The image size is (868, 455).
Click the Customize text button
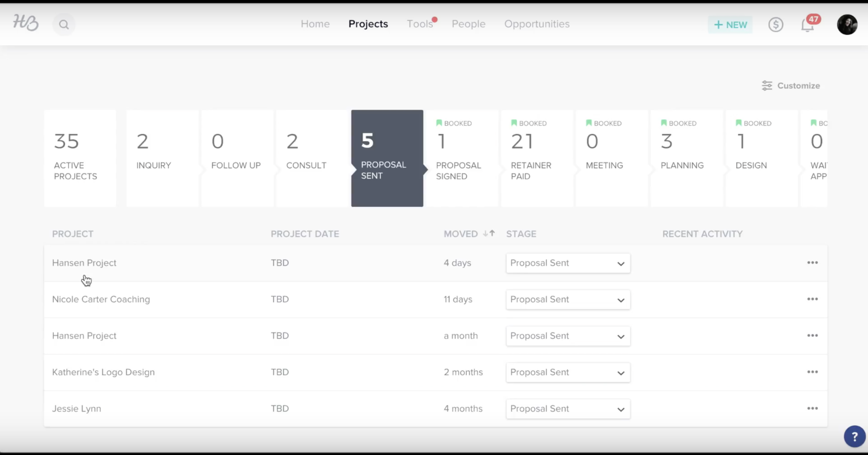(799, 86)
